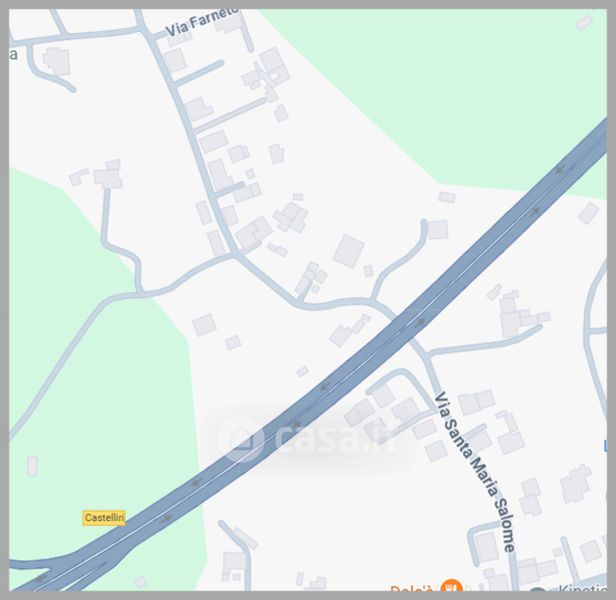
Task: Click the highway direction arrow nearest the Castellini label
Action: click(x=167, y=518)
